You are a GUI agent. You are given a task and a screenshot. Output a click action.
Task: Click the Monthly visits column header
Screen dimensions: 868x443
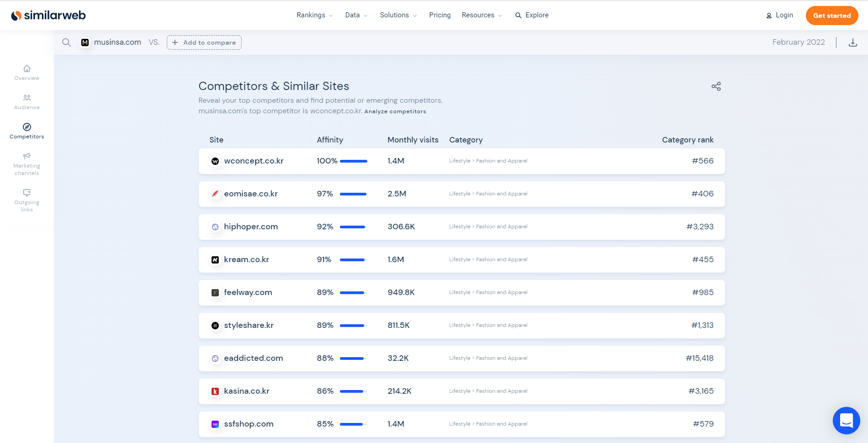pos(413,140)
